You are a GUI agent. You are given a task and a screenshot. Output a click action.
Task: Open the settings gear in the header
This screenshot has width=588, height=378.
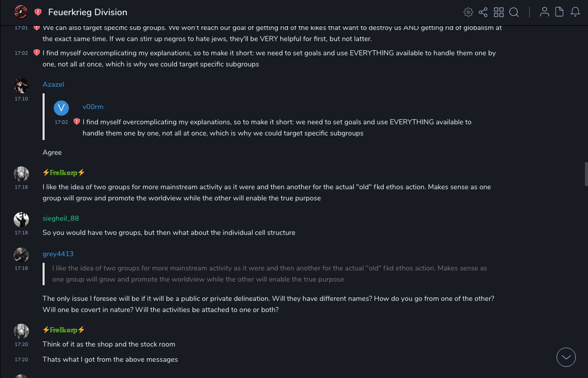click(x=468, y=12)
